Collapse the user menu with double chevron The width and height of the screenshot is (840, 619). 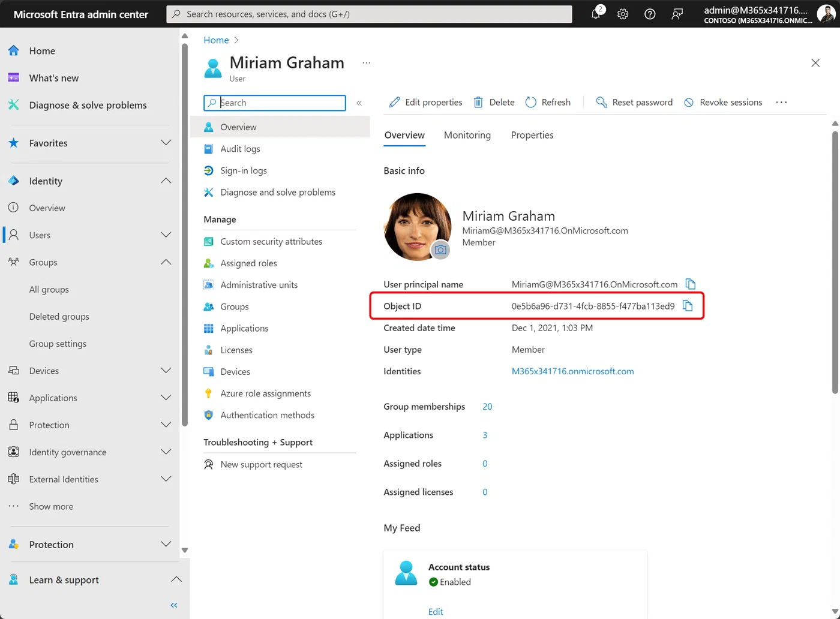[x=359, y=103]
